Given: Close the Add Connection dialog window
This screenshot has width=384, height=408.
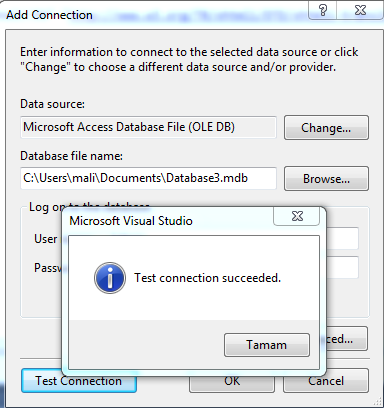Looking at the screenshot, I should (x=360, y=10).
